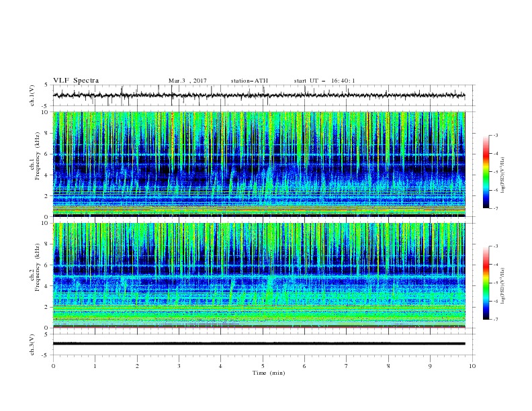Click the ch.1 'Frequency (kHz)' axis label
This screenshot has height=411, width=532.
point(38,156)
